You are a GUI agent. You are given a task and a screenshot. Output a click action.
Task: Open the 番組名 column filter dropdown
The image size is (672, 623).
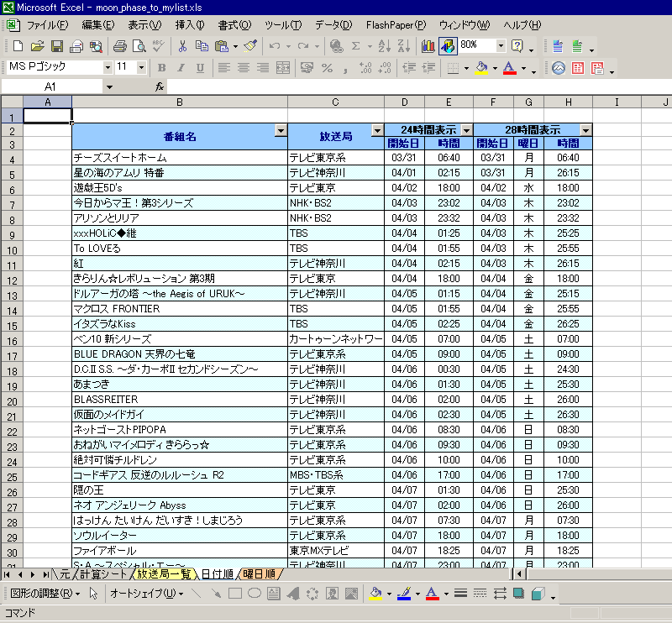(281, 130)
